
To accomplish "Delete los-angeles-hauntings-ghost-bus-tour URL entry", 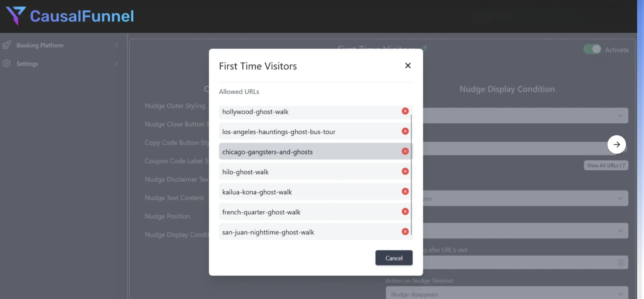I will (x=405, y=131).
